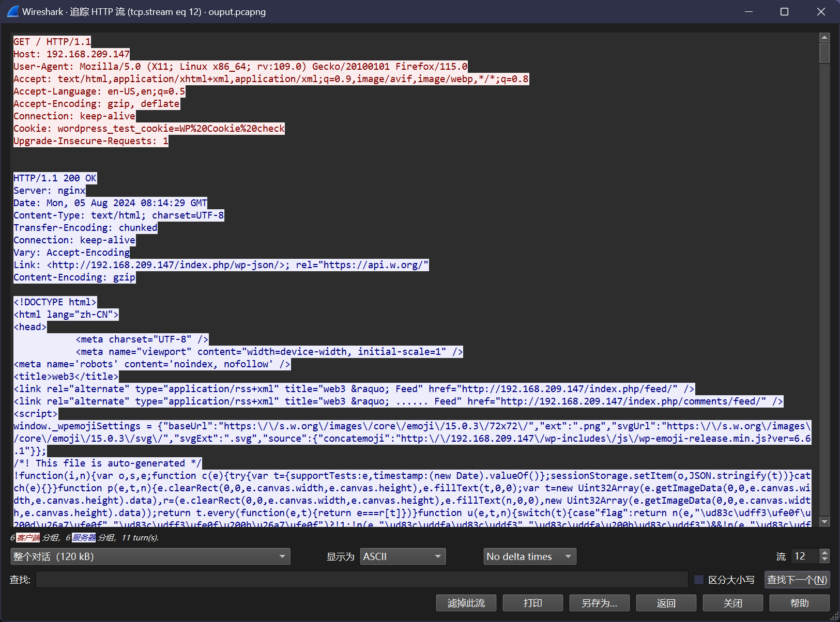Close the window with title bar X

[821, 11]
